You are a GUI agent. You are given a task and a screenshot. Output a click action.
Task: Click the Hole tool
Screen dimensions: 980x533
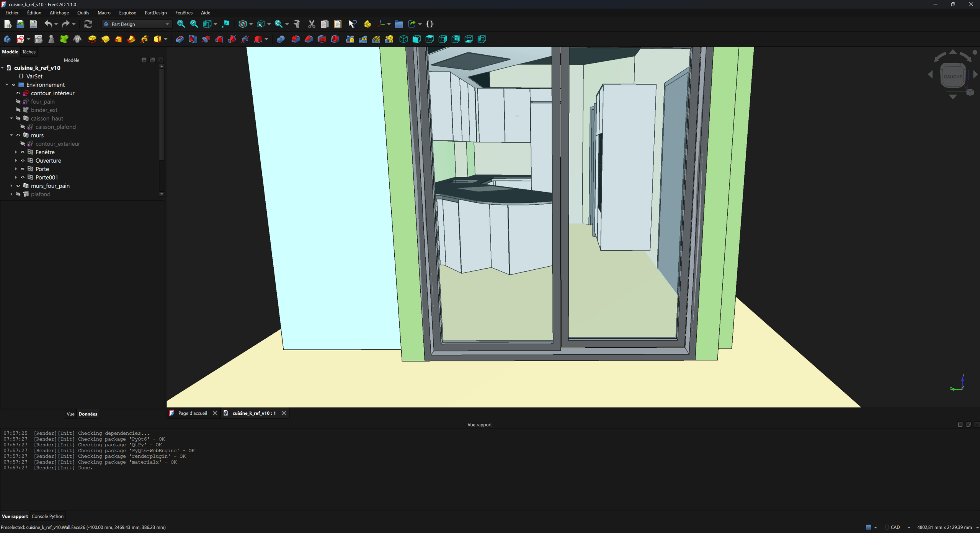point(193,39)
